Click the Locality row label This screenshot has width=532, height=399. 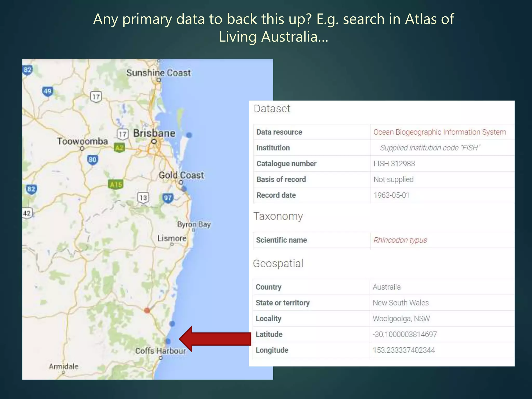(x=268, y=319)
